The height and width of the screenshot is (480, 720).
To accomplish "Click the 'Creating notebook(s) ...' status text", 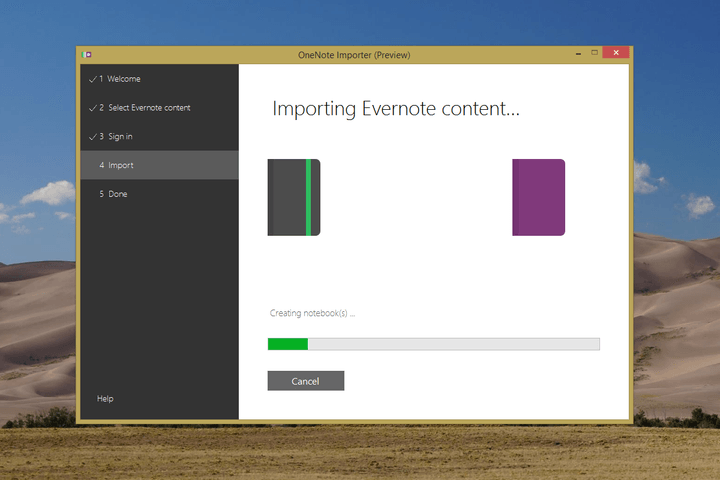I will pyautogui.click(x=312, y=313).
